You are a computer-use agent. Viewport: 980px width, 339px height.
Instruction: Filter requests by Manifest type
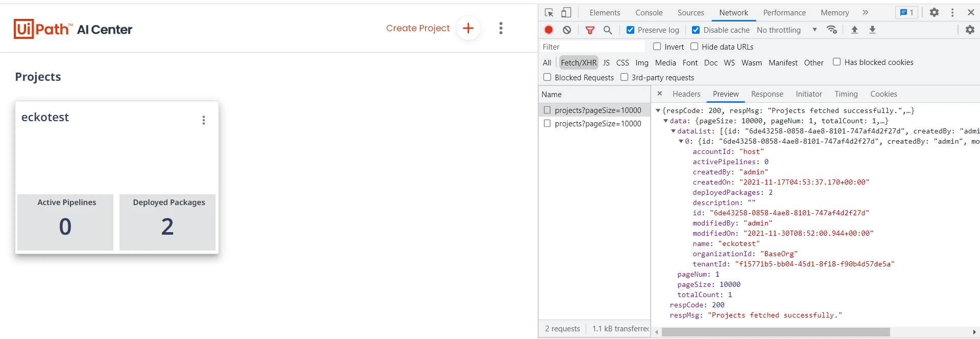tap(783, 62)
